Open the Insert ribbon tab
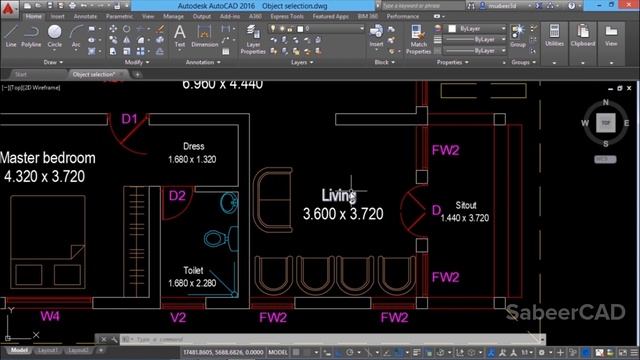640x360 pixels. tap(58, 16)
